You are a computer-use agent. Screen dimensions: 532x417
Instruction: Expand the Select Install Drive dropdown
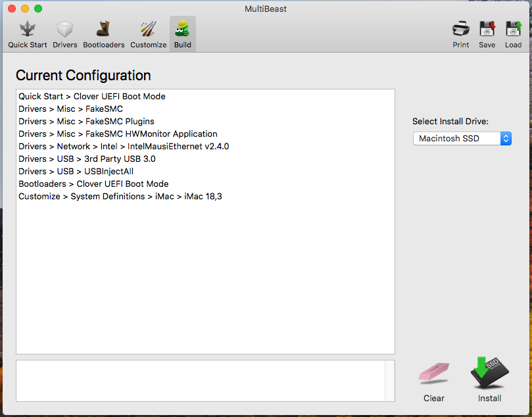(462, 139)
